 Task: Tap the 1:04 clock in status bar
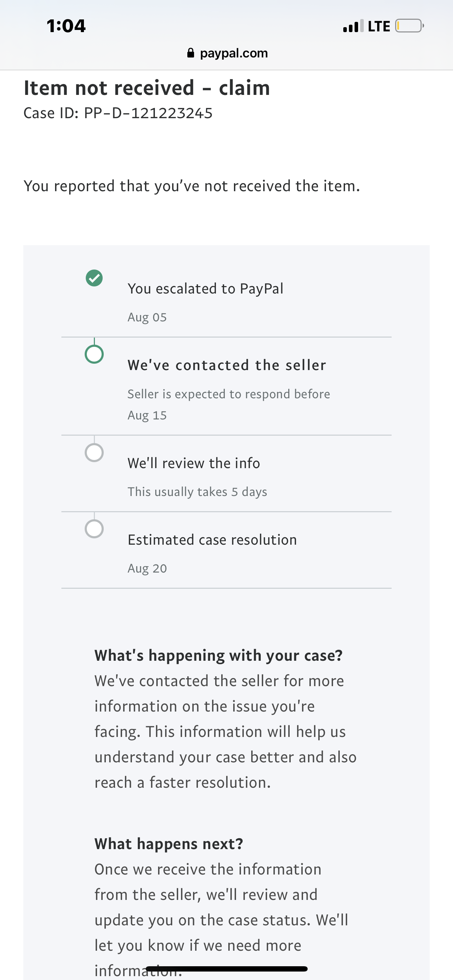[x=66, y=26]
